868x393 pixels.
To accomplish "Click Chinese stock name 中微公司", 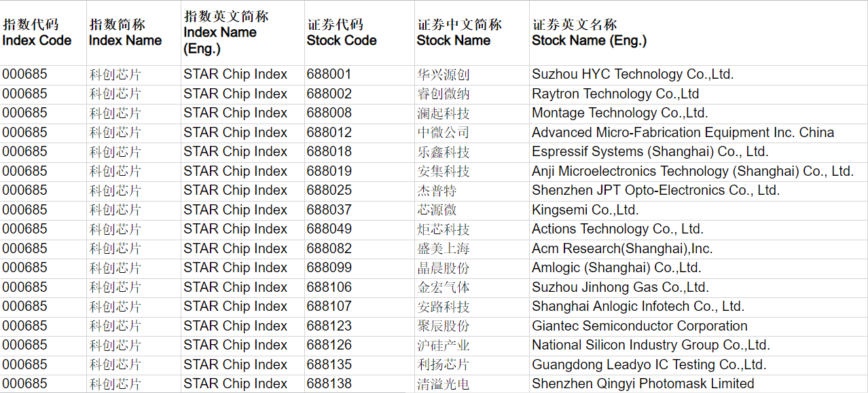I will (444, 132).
